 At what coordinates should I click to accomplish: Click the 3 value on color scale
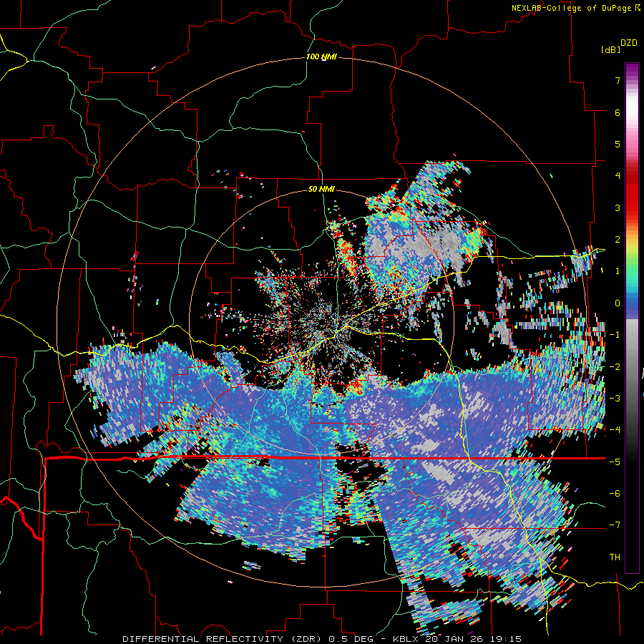[618, 208]
